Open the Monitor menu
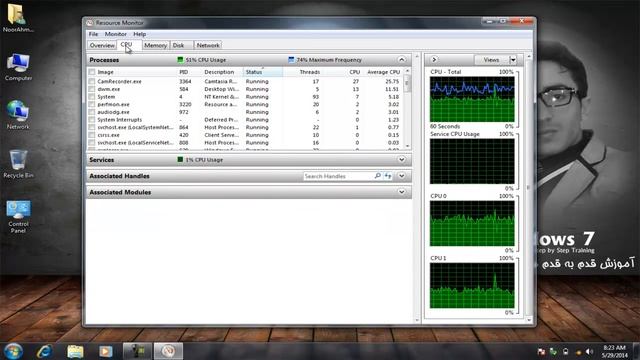The height and width of the screenshot is (360, 640). click(x=116, y=34)
